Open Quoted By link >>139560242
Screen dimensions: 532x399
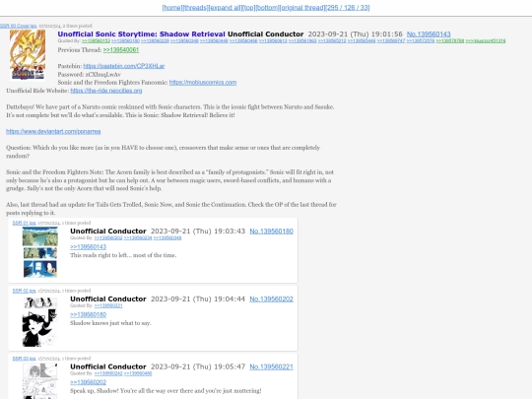pos(108,373)
